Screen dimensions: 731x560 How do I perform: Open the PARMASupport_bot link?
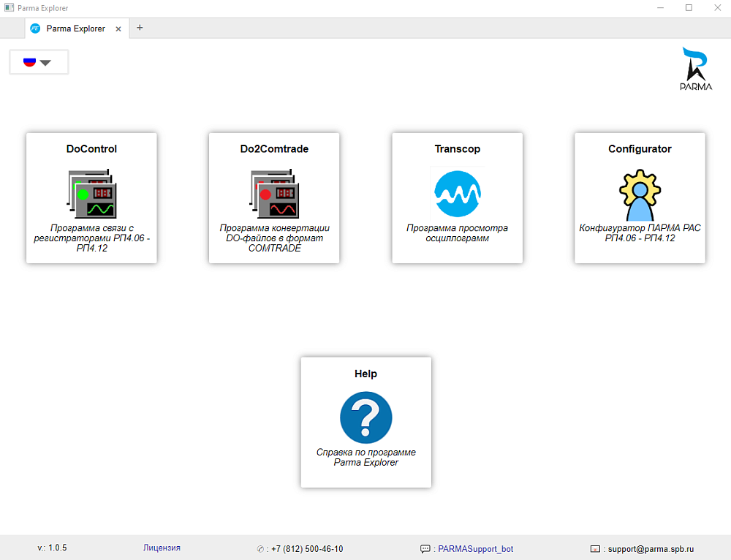[x=476, y=549]
